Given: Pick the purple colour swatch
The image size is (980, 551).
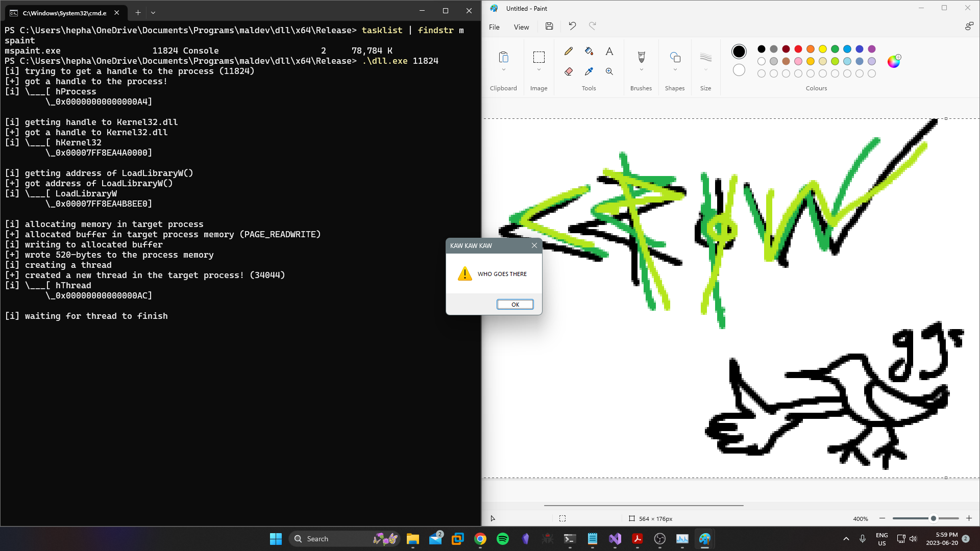Looking at the screenshot, I should click(x=872, y=49).
